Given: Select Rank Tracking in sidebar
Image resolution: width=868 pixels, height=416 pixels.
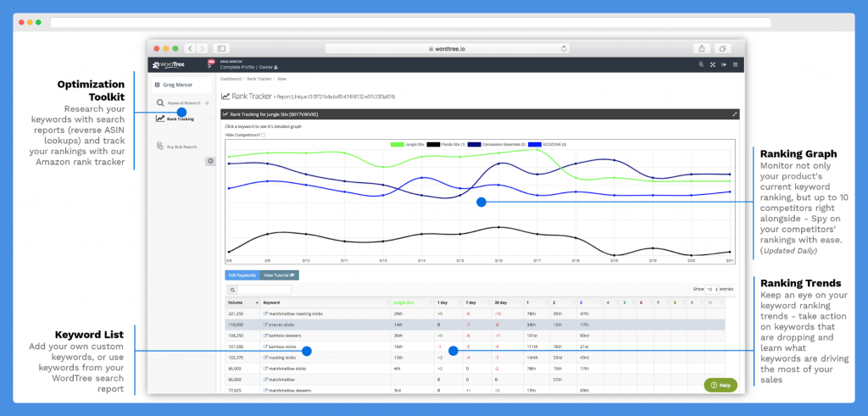Looking at the screenshot, I should pyautogui.click(x=181, y=119).
